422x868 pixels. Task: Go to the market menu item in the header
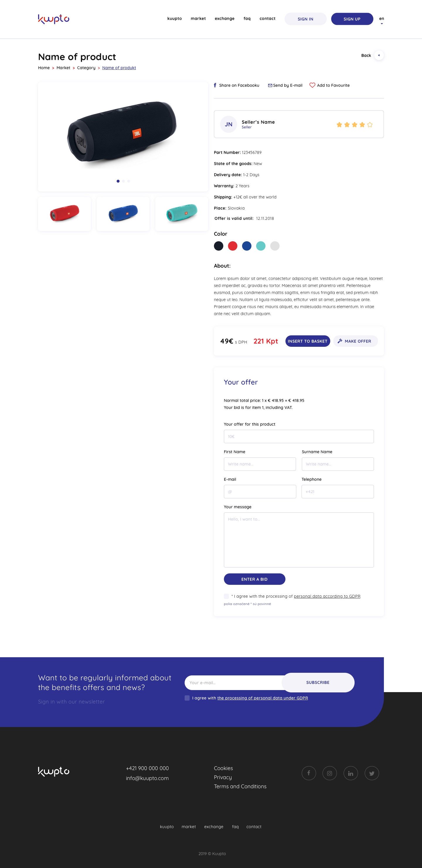pyautogui.click(x=198, y=18)
